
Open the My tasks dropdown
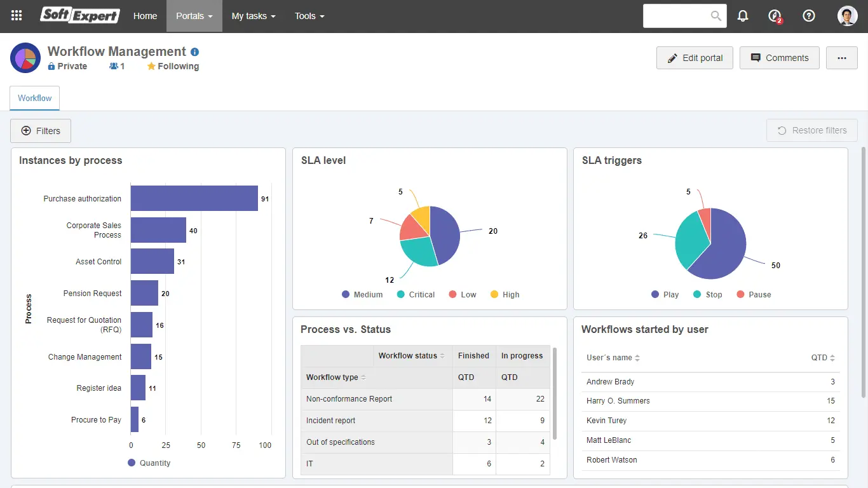coord(254,16)
